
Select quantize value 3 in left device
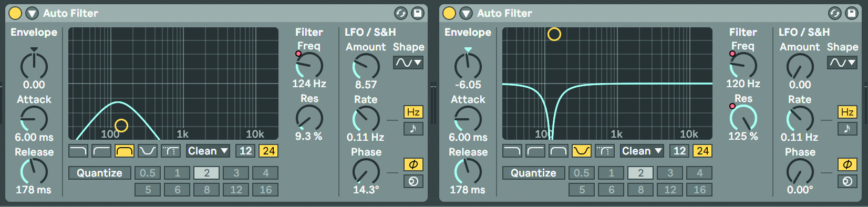[x=236, y=173]
